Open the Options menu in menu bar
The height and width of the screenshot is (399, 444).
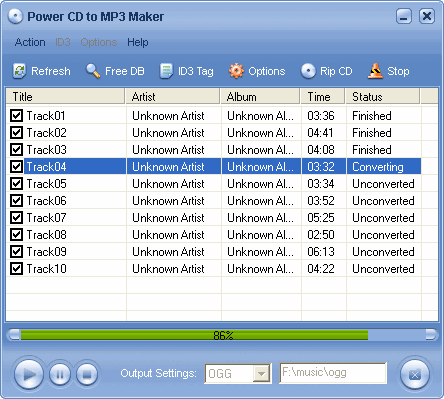99,42
